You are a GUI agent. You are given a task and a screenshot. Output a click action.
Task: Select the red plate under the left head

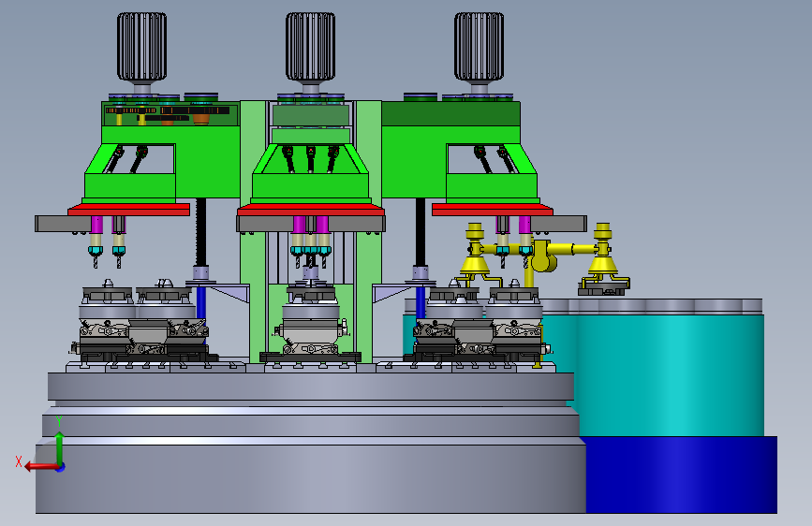tap(129, 210)
